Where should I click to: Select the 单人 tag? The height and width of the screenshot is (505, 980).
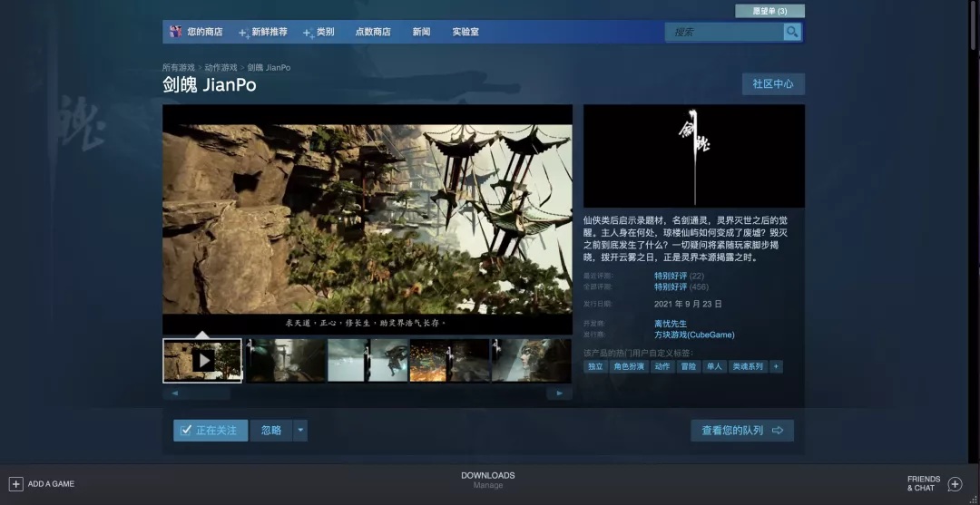tap(714, 366)
